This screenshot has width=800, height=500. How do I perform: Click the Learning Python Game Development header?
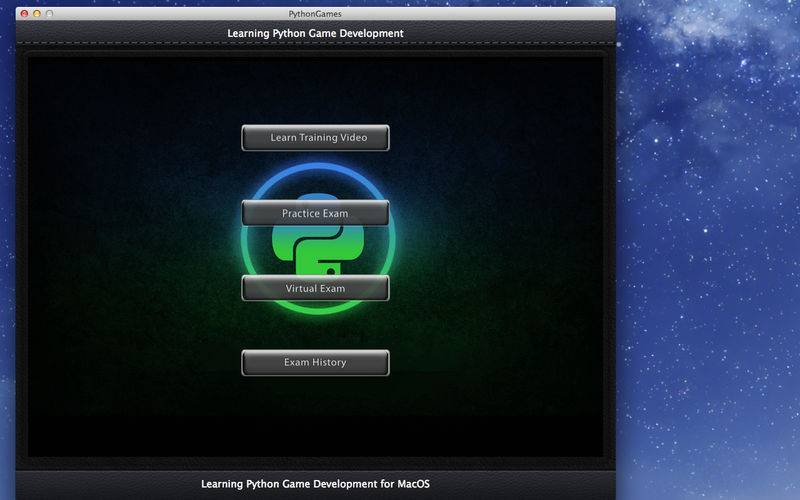coord(315,33)
